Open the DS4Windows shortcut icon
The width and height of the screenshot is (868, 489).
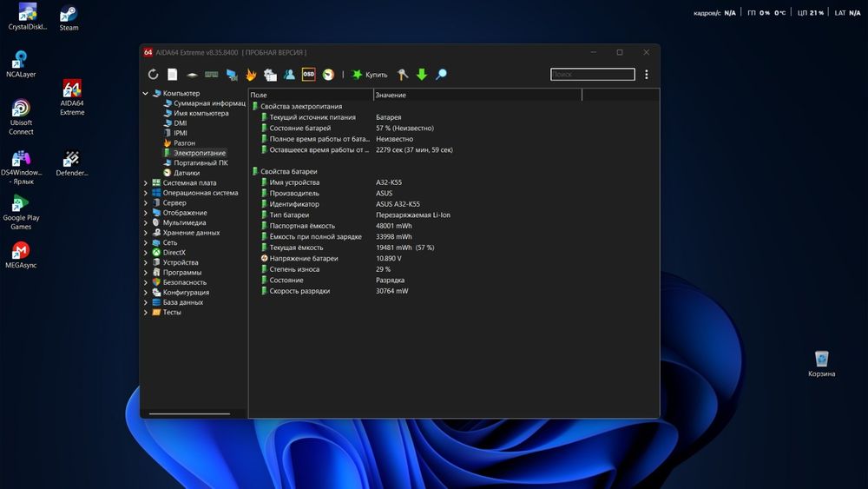point(21,168)
